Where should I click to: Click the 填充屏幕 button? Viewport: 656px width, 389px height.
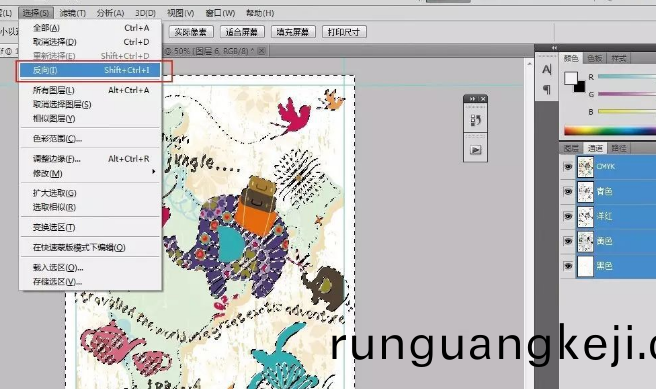293,32
